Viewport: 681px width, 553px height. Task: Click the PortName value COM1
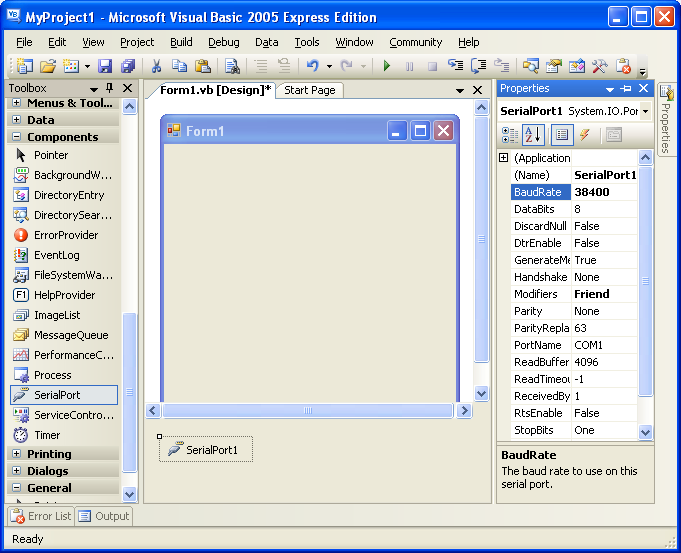tap(605, 345)
